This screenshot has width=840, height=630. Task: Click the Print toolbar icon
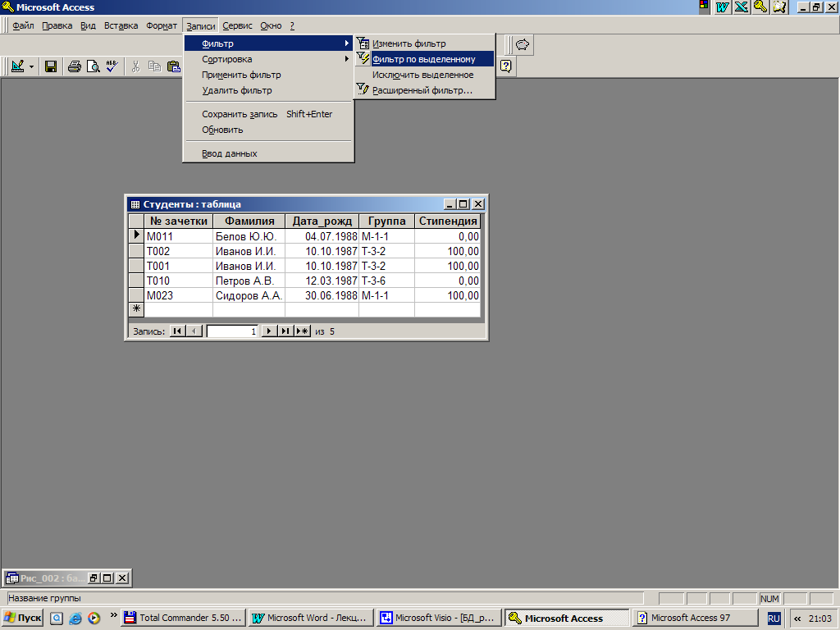point(75,66)
